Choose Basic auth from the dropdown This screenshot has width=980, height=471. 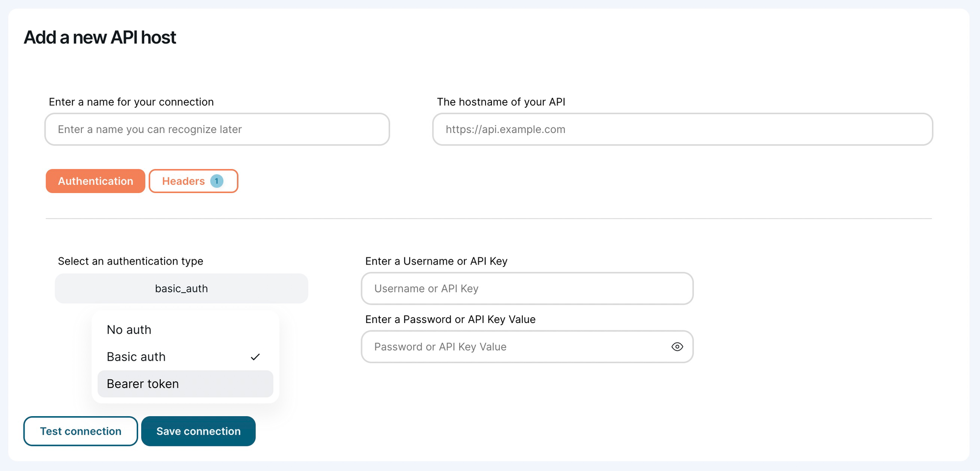[x=136, y=357]
